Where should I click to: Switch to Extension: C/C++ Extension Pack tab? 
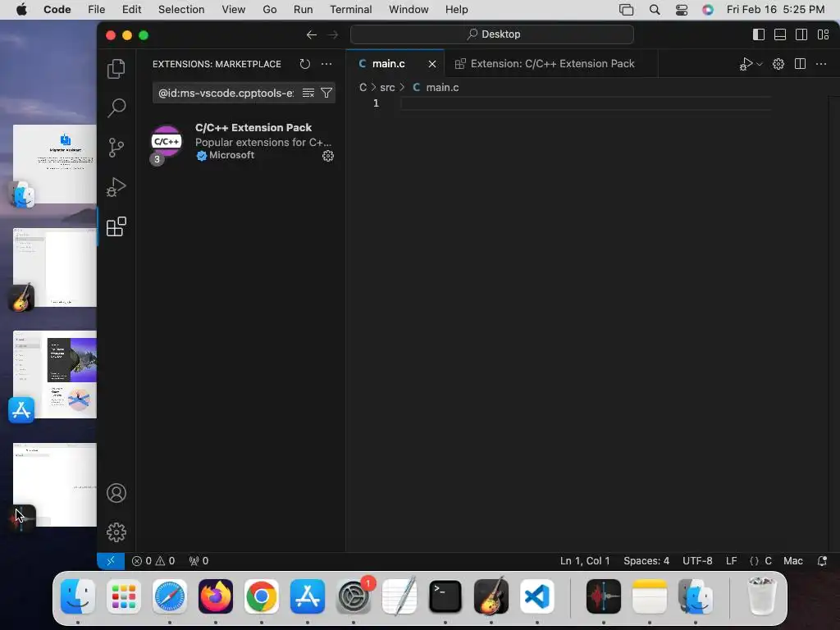point(550,64)
